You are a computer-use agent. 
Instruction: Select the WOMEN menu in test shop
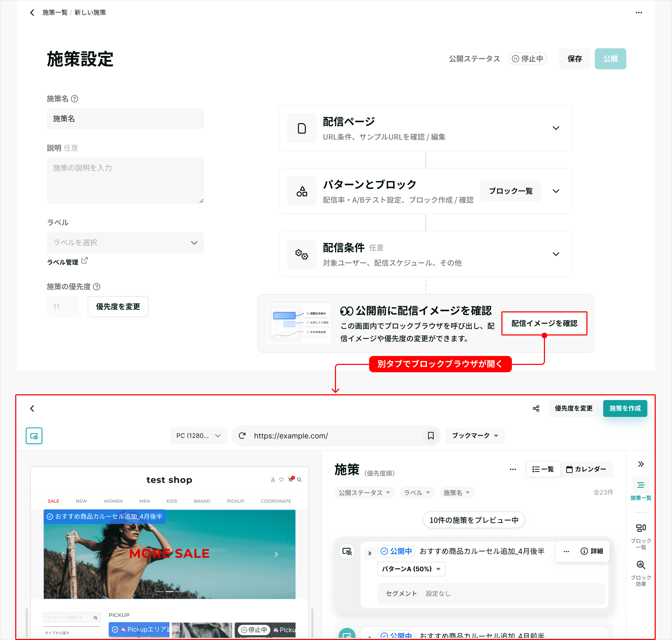point(113,501)
